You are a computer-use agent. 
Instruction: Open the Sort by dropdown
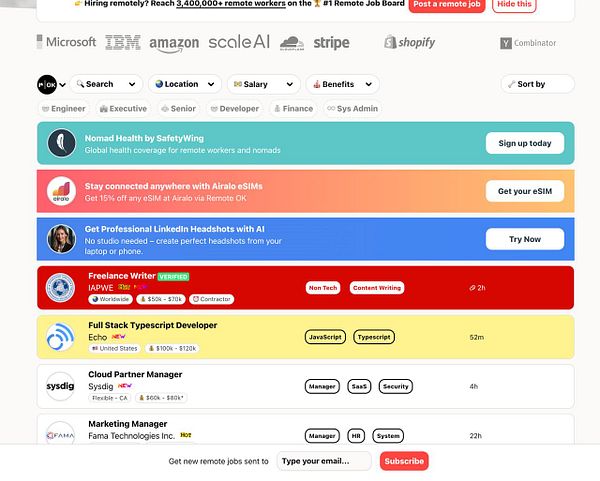click(537, 84)
